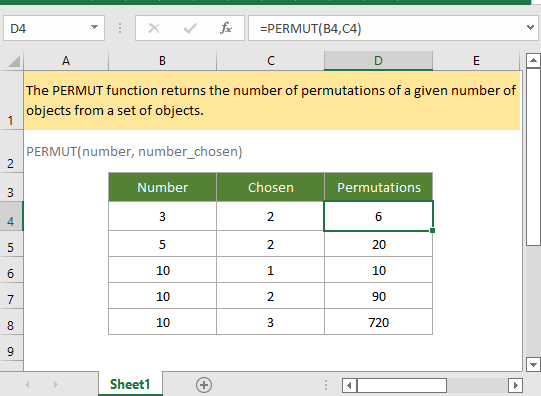Click the vertical scrollbar thumb

click(x=533, y=157)
